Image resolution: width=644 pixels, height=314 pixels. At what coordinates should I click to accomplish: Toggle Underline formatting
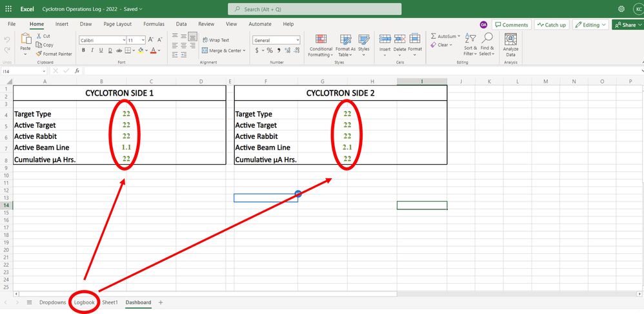click(x=101, y=50)
